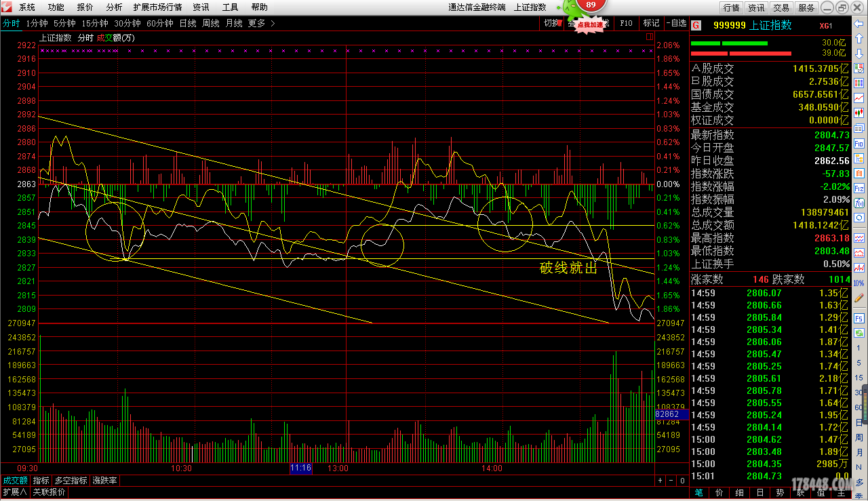
Task: Select 周 period in right sidebar
Action: point(859,437)
